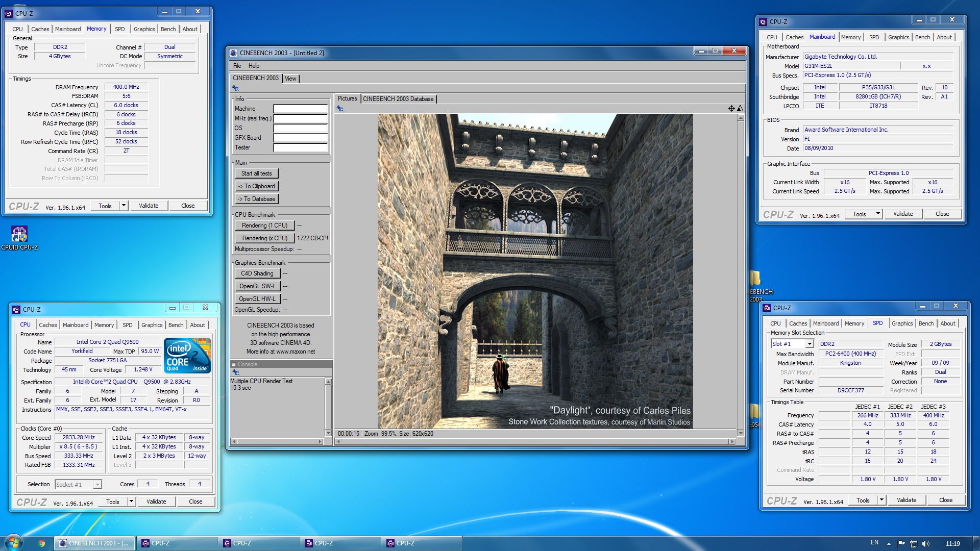Click the pushpin icon under the CINEBENCH 2003 tab

coord(235,88)
